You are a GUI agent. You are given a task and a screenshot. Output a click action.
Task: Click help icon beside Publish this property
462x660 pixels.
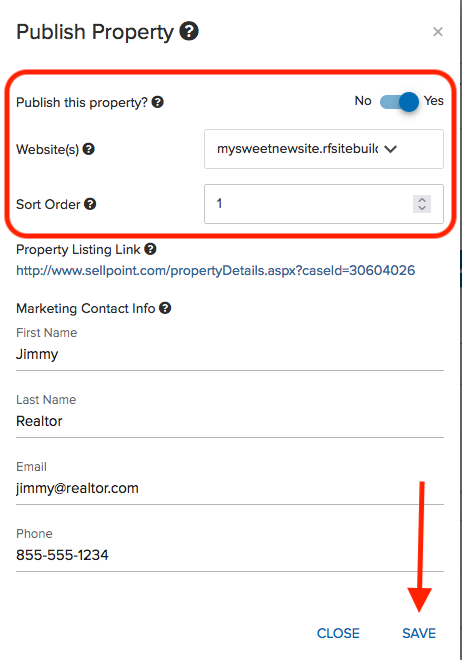(158, 102)
